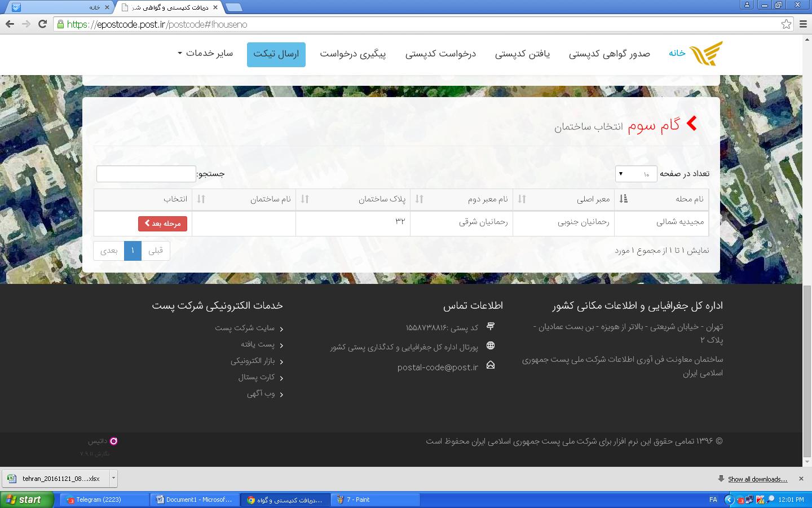Viewport: 812px width, 508px height.
Task: Reload the page with refresh icon
Action: [x=42, y=24]
